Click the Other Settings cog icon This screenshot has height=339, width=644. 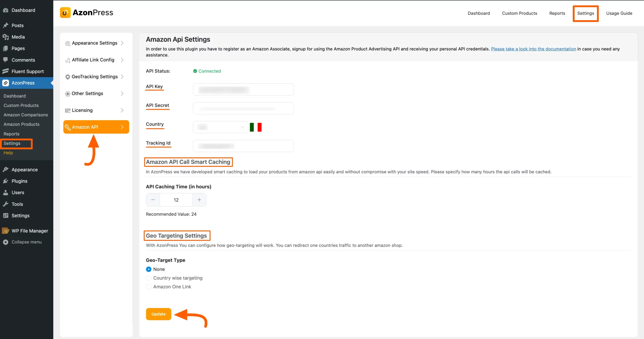pyautogui.click(x=67, y=94)
